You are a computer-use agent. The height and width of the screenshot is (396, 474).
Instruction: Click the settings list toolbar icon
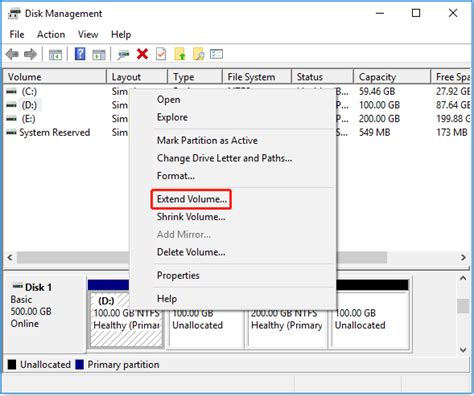click(216, 54)
